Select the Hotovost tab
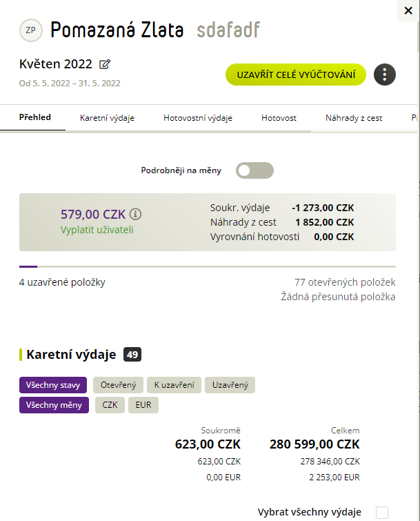This screenshot has height=521, width=420. 279,118
